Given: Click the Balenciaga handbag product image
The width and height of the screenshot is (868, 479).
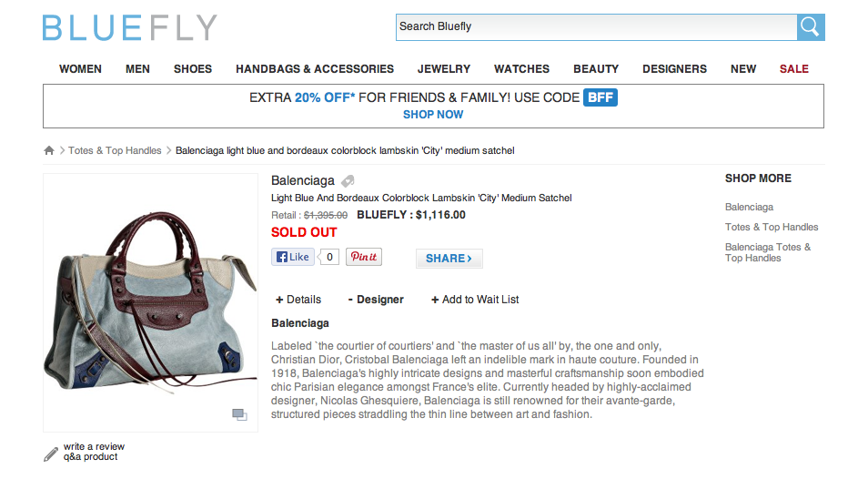Looking at the screenshot, I should [x=150, y=302].
